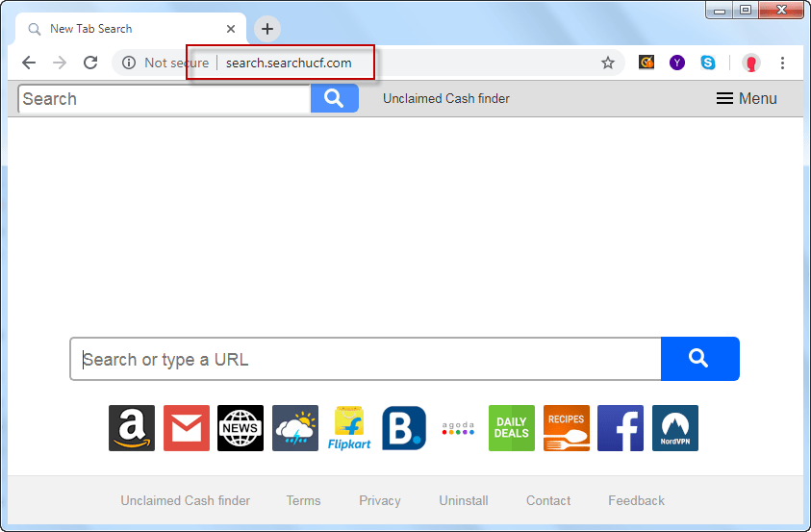Maximize the browser window
This screenshot has height=532, width=811.
click(x=746, y=10)
